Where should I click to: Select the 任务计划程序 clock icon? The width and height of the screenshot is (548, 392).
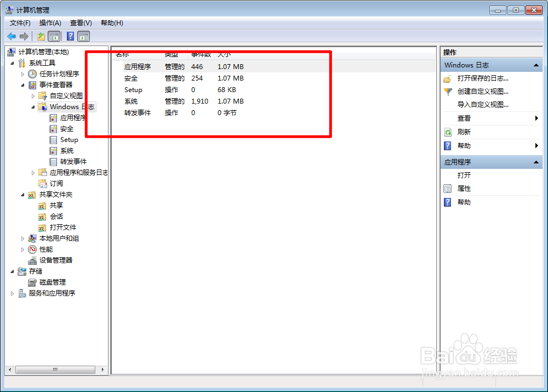(32, 74)
